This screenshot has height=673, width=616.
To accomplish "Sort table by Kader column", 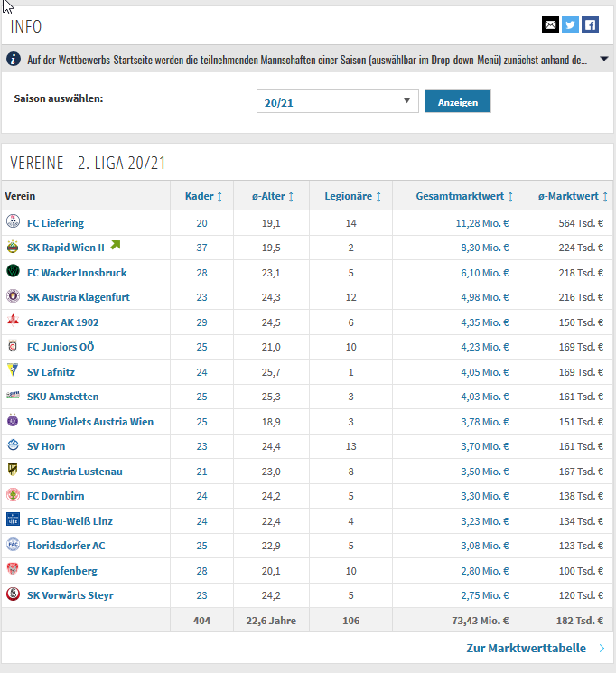I will click(x=203, y=196).
